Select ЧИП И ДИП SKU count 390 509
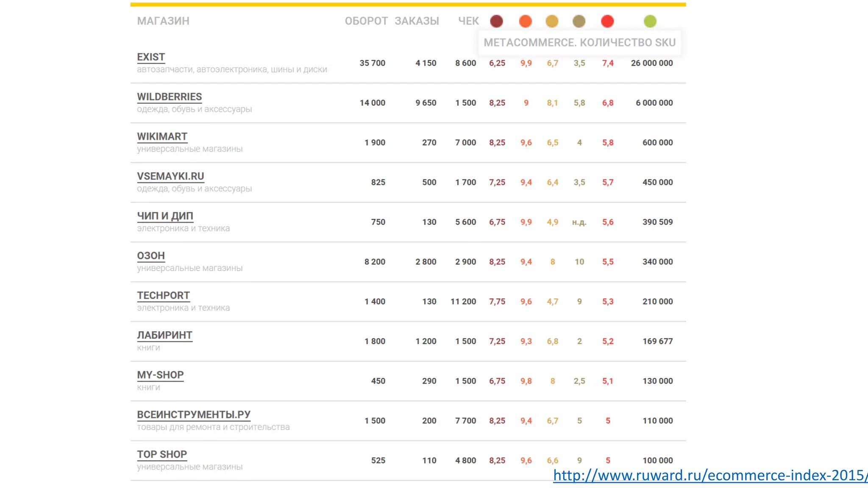 [657, 222]
